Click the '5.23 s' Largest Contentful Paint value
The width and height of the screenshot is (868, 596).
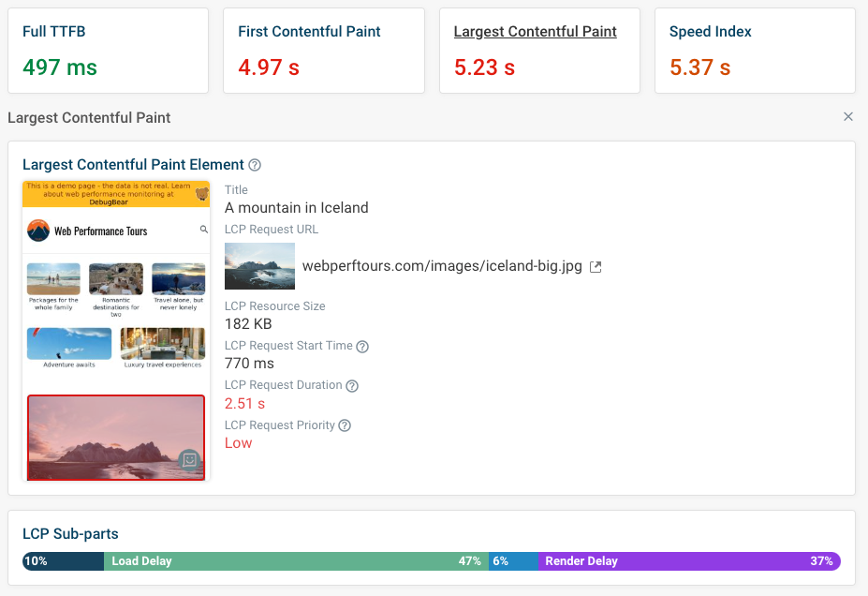[484, 67]
